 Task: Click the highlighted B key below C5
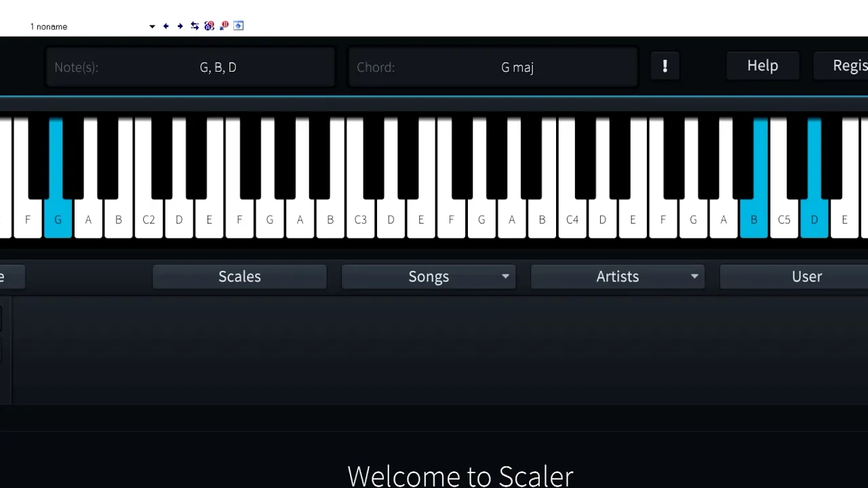tap(754, 220)
